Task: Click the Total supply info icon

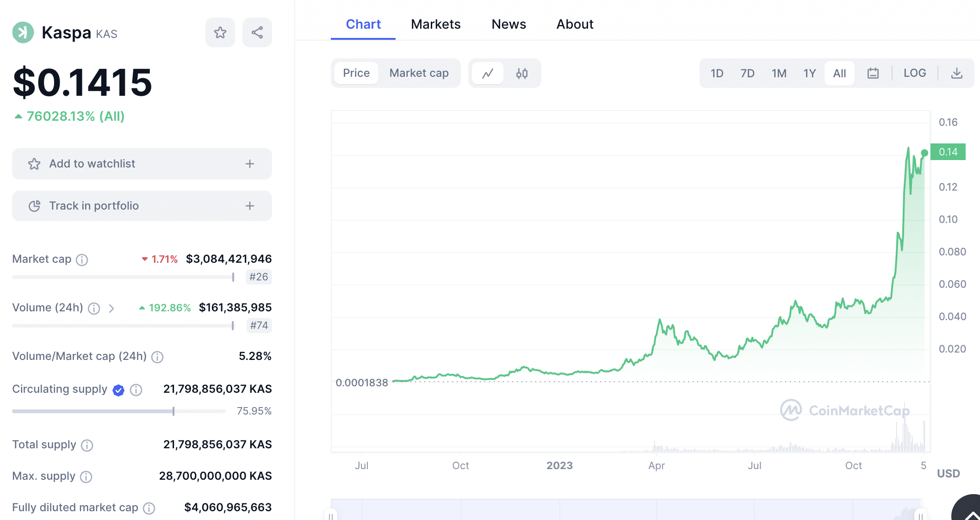Action: click(87, 445)
